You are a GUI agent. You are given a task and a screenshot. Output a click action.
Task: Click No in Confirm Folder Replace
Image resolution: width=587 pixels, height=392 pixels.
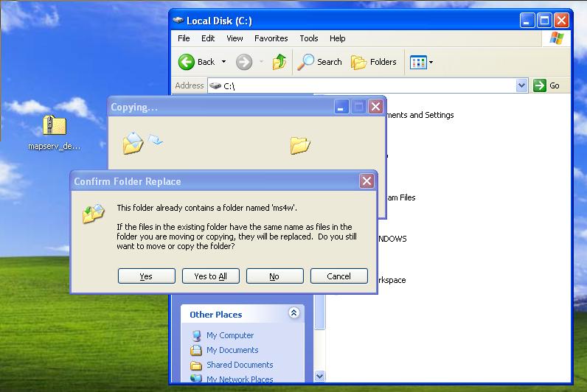274,276
